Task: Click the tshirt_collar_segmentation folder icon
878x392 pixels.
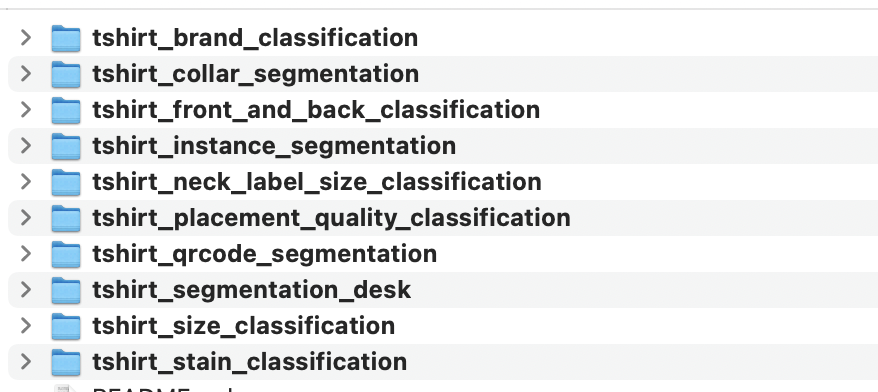Action: coord(66,74)
